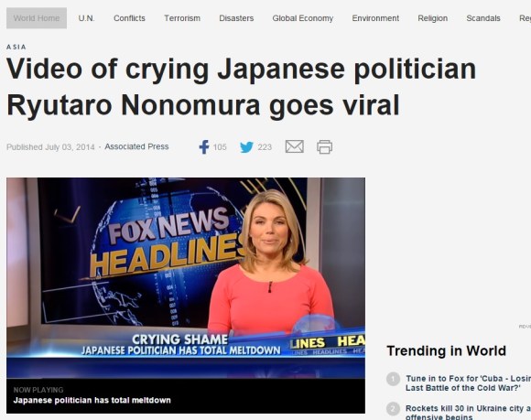Image resolution: width=531 pixels, height=420 pixels.
Task: Go to Global Economy section
Action: 303,18
